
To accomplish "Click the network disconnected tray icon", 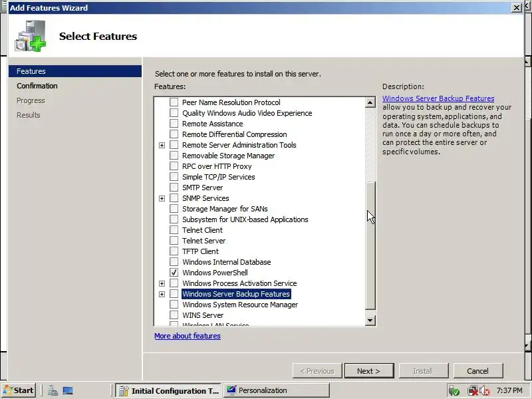I will coord(472,391).
